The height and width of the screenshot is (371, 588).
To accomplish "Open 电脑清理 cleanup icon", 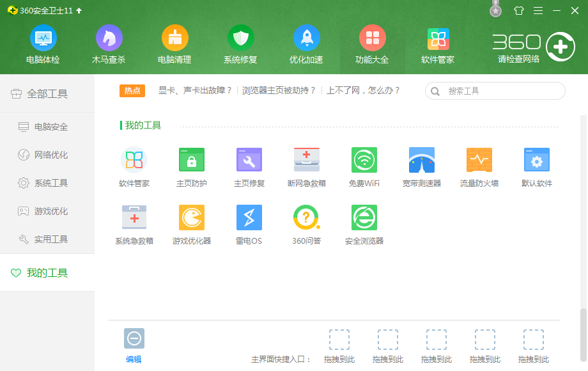I will click(174, 38).
